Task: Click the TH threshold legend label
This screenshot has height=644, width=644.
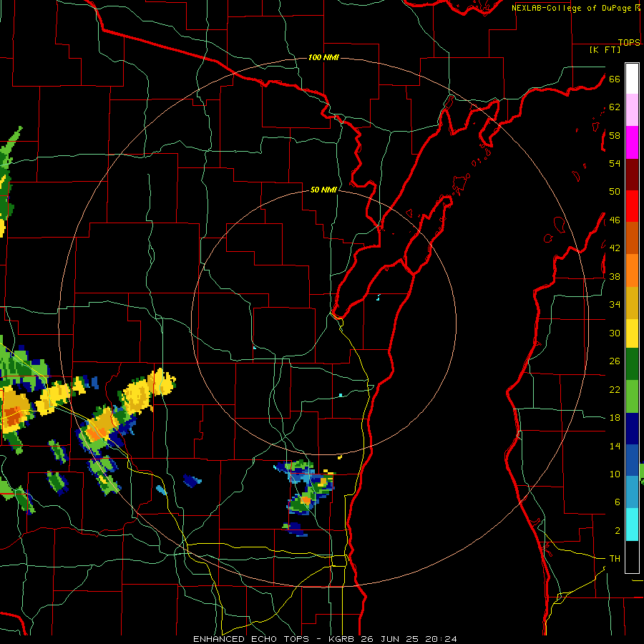Action: click(x=615, y=559)
